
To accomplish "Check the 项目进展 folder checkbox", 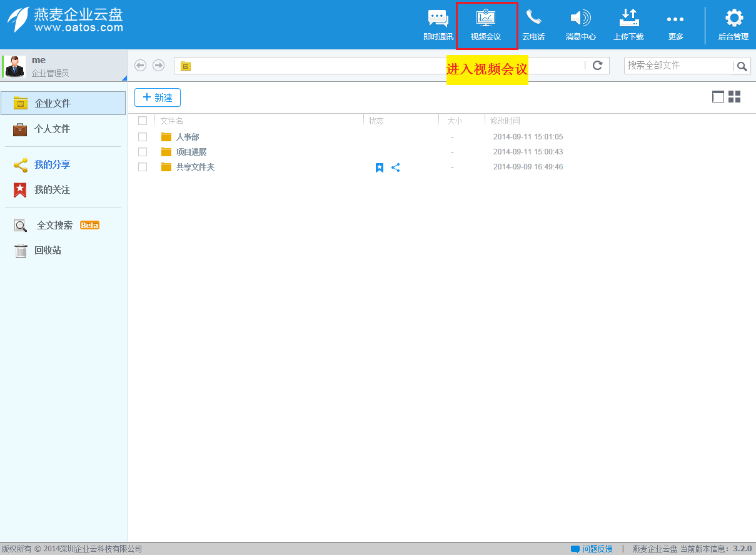I will click(143, 152).
